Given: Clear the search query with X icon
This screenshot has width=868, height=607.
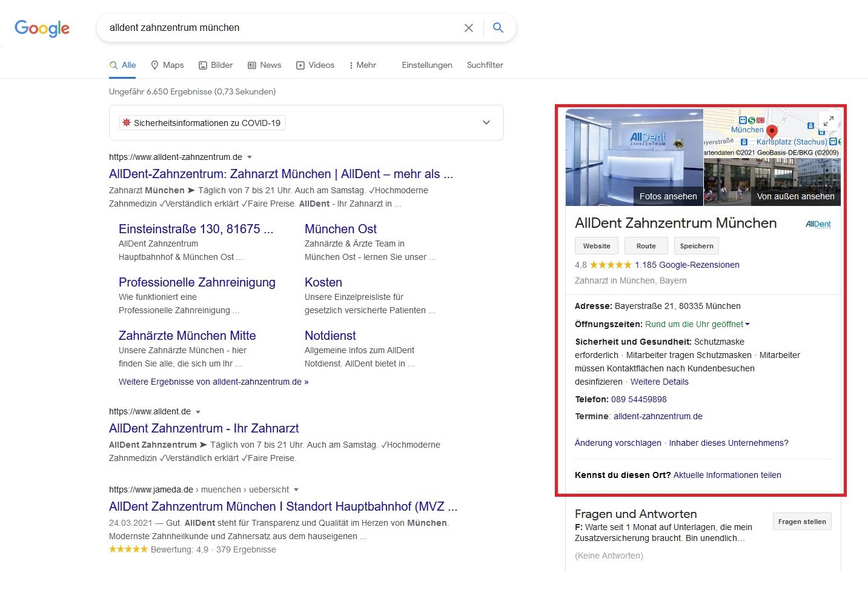Looking at the screenshot, I should [469, 28].
